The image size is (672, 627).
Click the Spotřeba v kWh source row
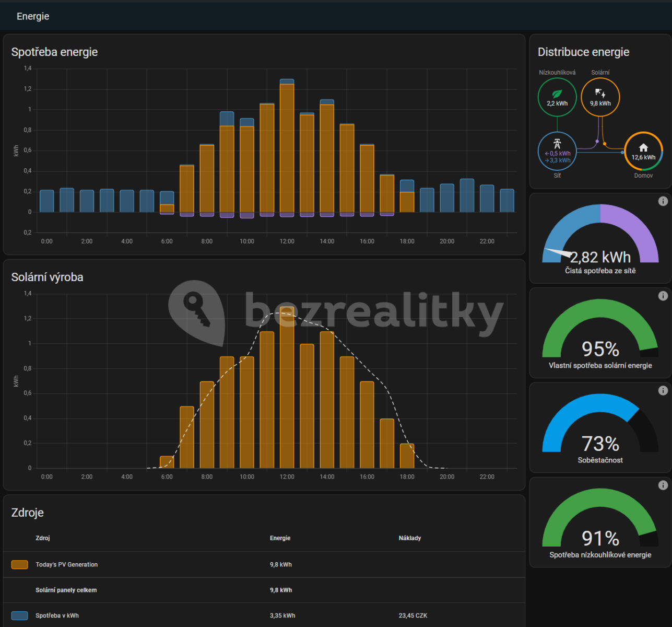click(x=264, y=616)
